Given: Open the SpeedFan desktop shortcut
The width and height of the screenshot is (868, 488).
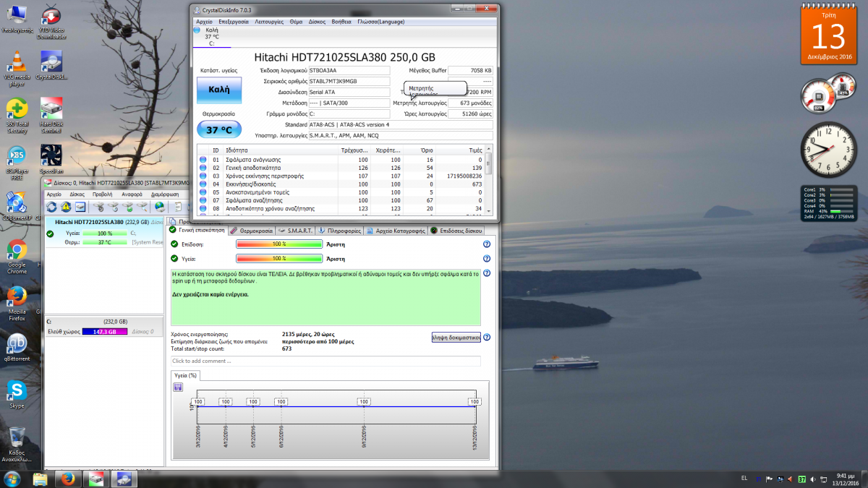Looking at the screenshot, I should (51, 159).
